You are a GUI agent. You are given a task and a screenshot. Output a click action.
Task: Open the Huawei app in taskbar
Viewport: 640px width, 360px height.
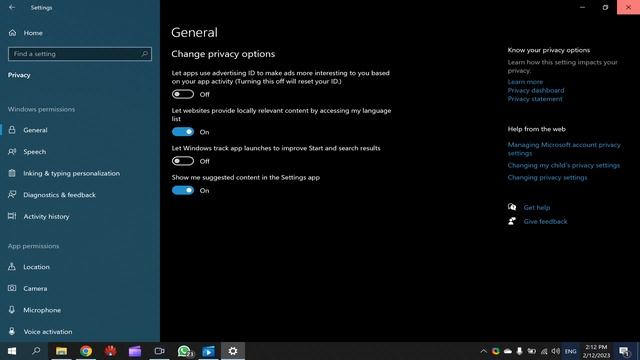pyautogui.click(x=110, y=351)
